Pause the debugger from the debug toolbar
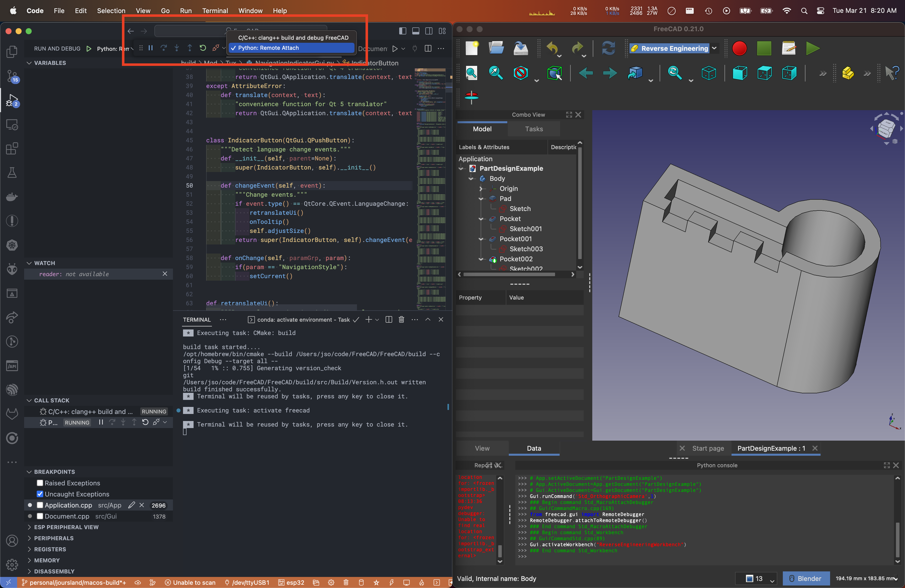The height and width of the screenshot is (588, 905). point(151,48)
